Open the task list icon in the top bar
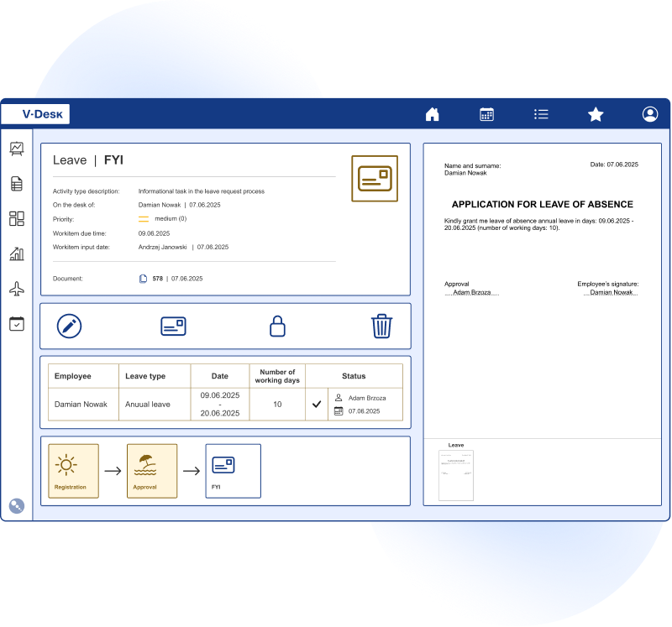This screenshot has width=672, height=627. click(x=541, y=113)
